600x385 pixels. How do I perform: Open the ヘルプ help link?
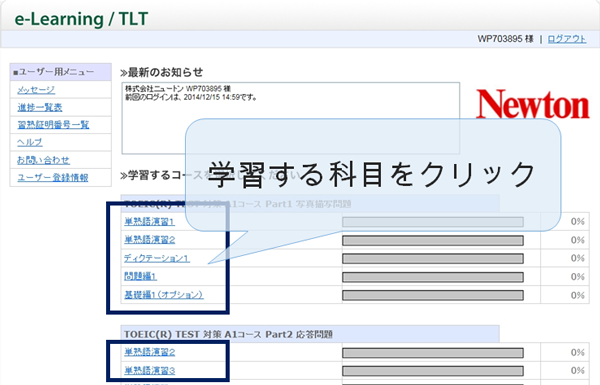(30, 142)
